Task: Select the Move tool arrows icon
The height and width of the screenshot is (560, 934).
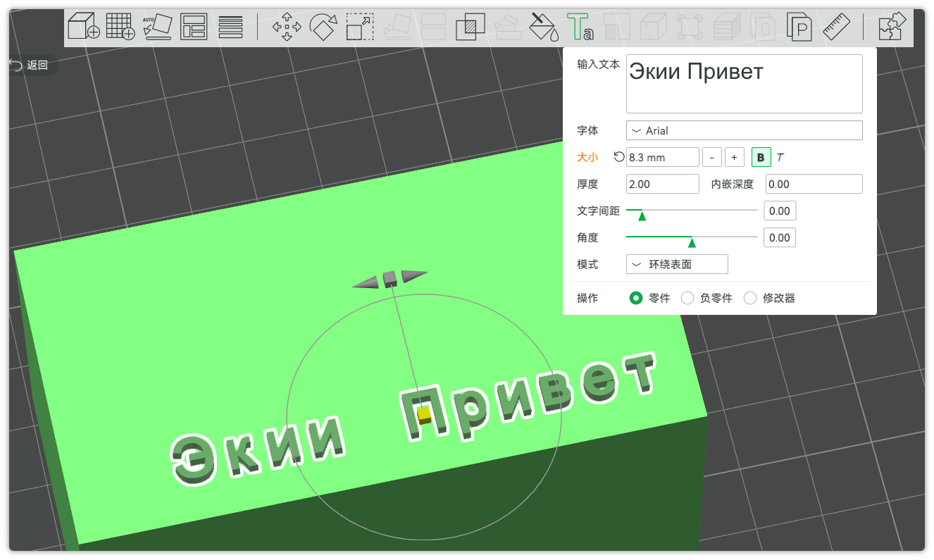Action: coord(287,27)
